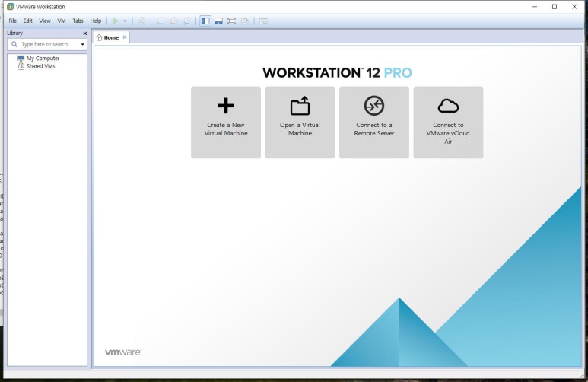Click Connect to a Remote Server tile
The width and height of the screenshot is (588, 382).
pos(374,123)
